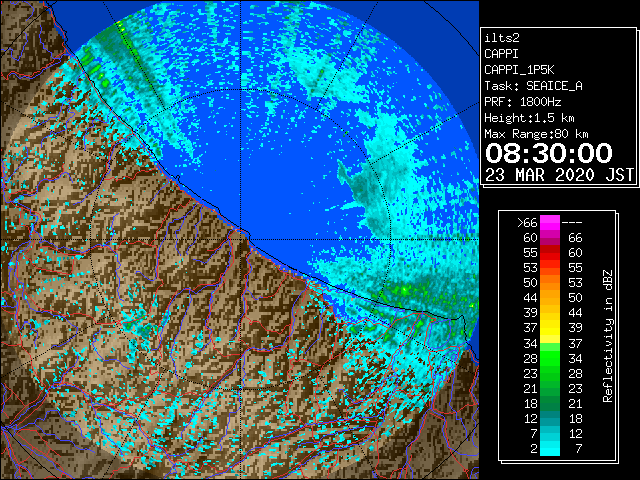The width and height of the screenshot is (640, 480).
Task: Select the '2' value at legend bottom
Action: click(534, 449)
